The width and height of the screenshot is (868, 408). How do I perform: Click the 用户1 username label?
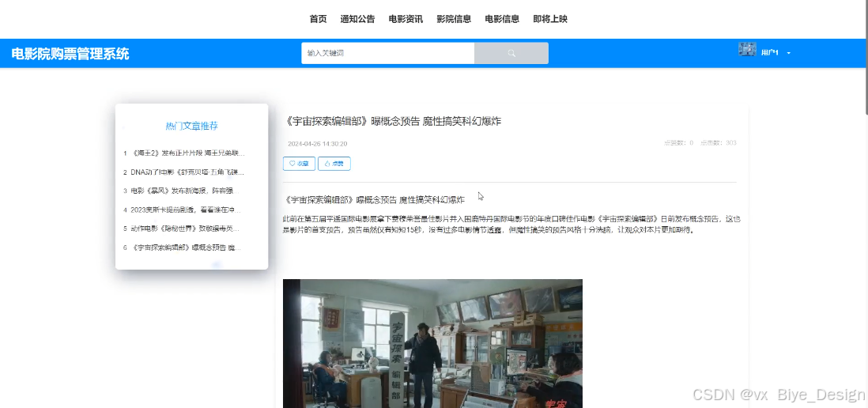(769, 53)
